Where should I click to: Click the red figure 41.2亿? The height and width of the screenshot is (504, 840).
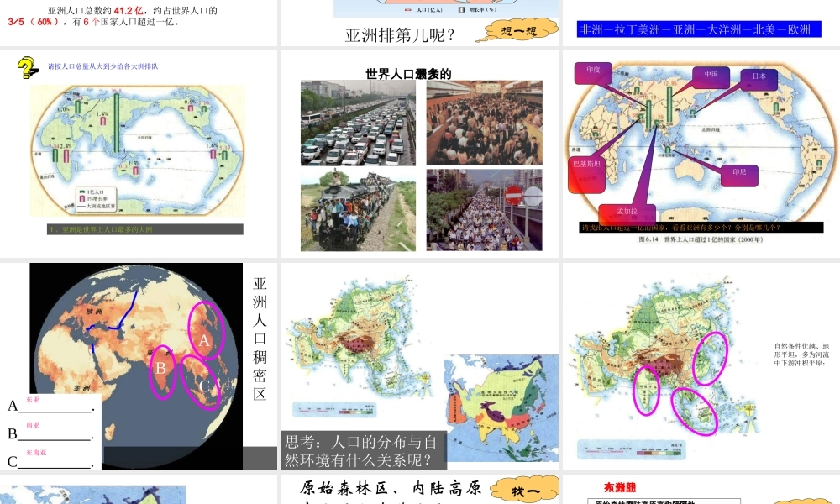(129, 10)
